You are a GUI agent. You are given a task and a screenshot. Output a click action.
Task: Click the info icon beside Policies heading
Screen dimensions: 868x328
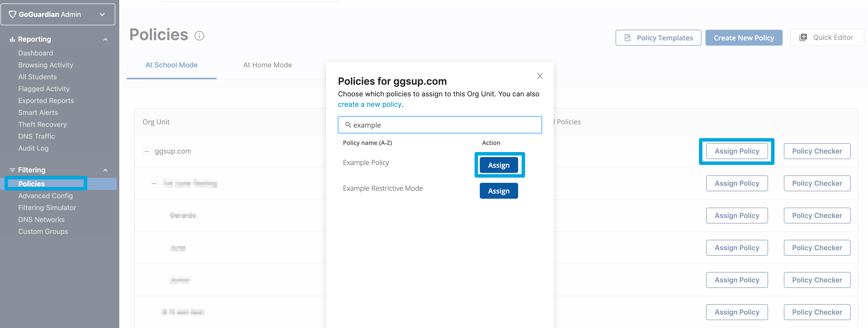[x=199, y=36]
